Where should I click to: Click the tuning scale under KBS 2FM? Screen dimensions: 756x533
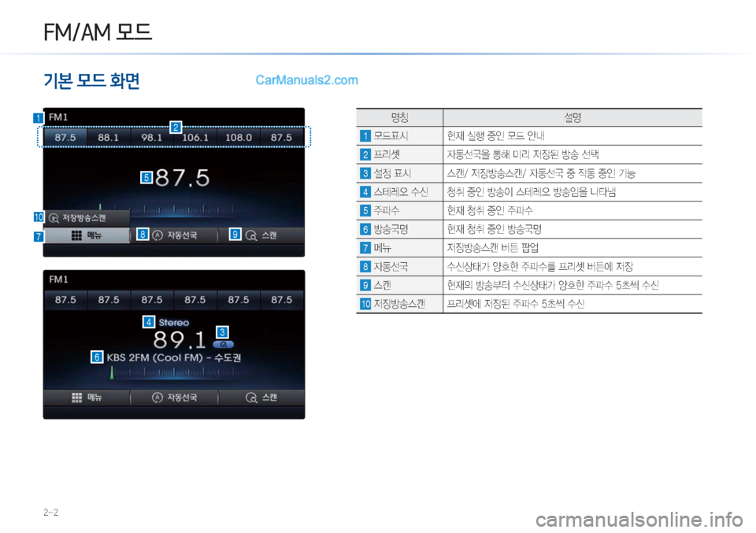click(x=179, y=372)
